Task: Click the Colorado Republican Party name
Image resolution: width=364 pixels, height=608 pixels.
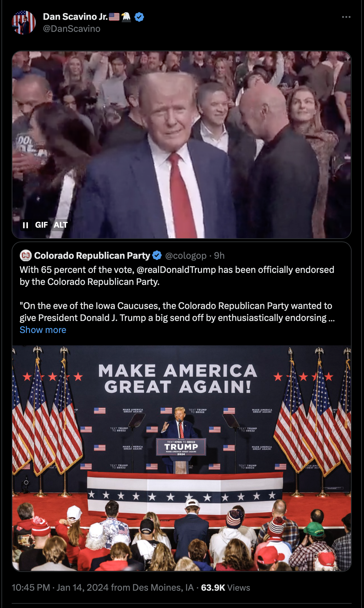Action: (x=92, y=256)
